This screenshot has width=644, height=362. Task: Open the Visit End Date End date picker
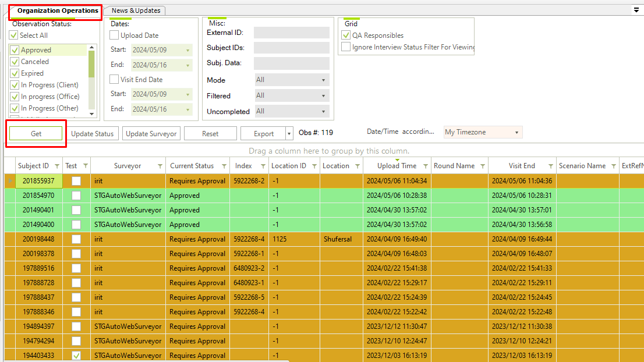tap(187, 109)
